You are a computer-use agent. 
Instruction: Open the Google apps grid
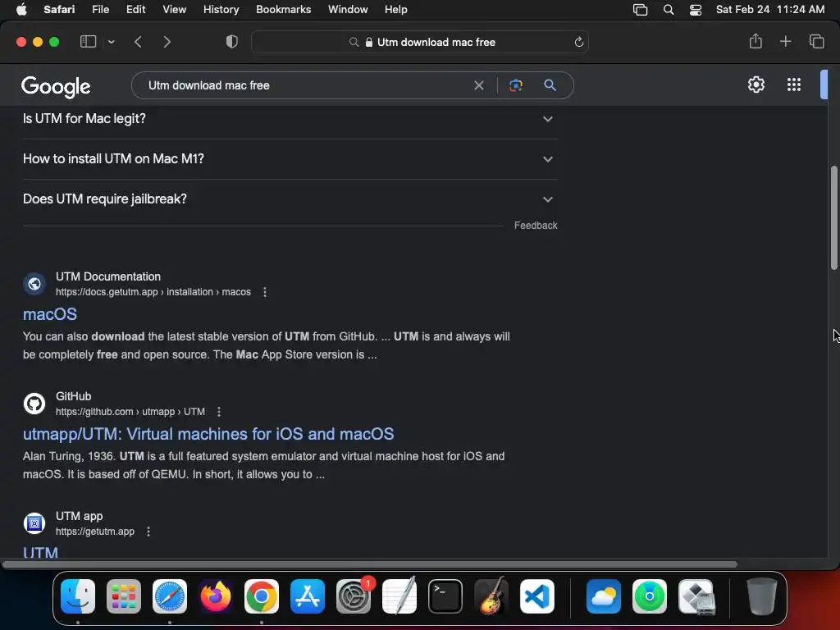pyautogui.click(x=794, y=84)
